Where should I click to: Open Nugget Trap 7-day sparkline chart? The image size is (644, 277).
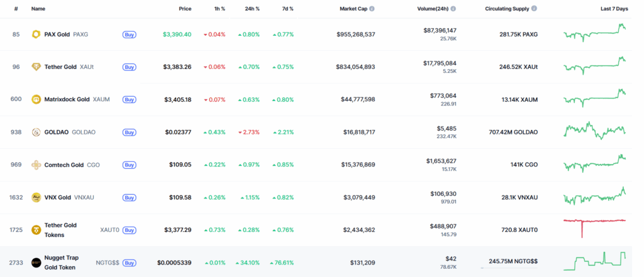tap(595, 261)
